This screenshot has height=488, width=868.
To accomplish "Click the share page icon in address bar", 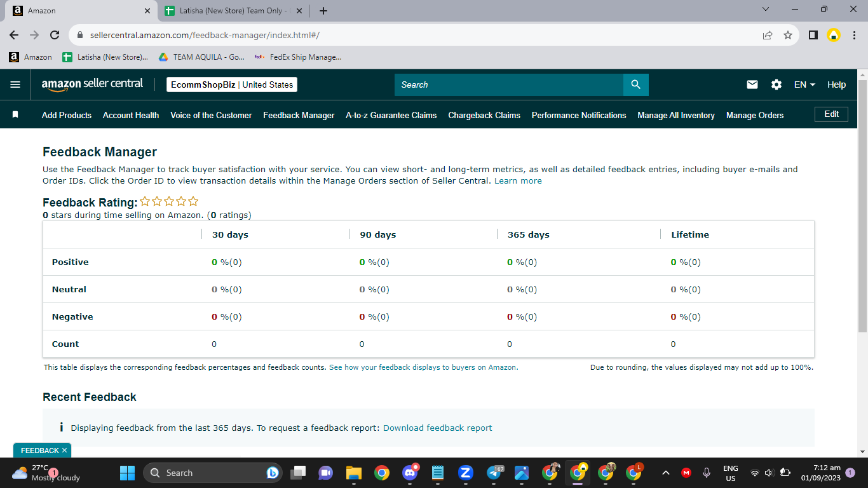I will [768, 35].
